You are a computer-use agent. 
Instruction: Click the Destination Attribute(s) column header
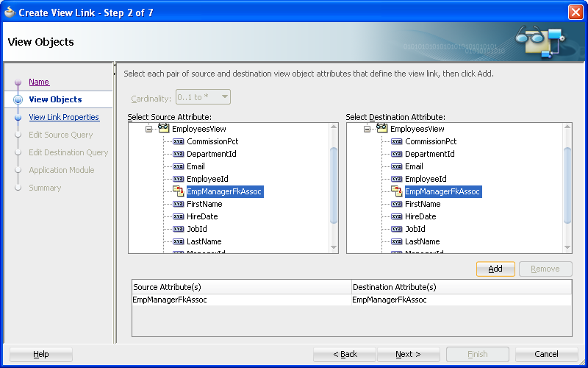tap(462, 287)
